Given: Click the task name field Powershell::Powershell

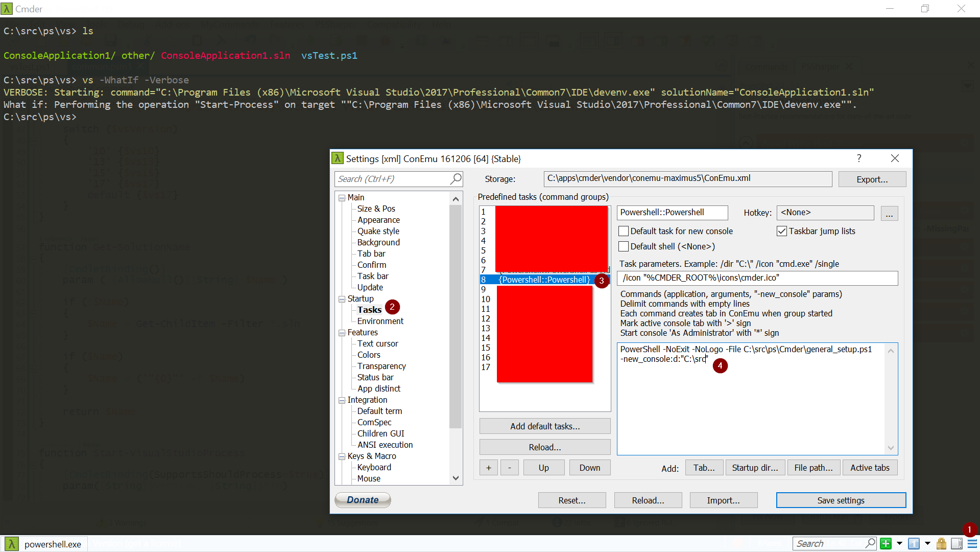Looking at the screenshot, I should tap(672, 213).
